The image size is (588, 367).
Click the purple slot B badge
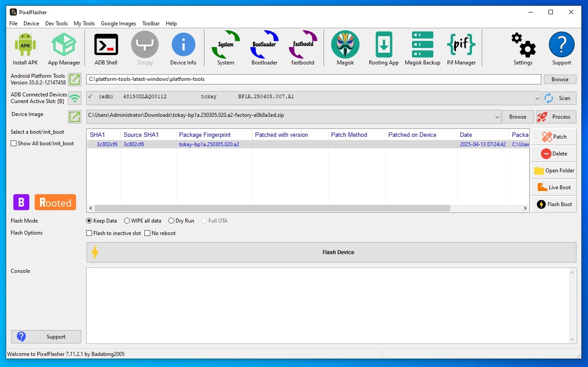(x=21, y=202)
